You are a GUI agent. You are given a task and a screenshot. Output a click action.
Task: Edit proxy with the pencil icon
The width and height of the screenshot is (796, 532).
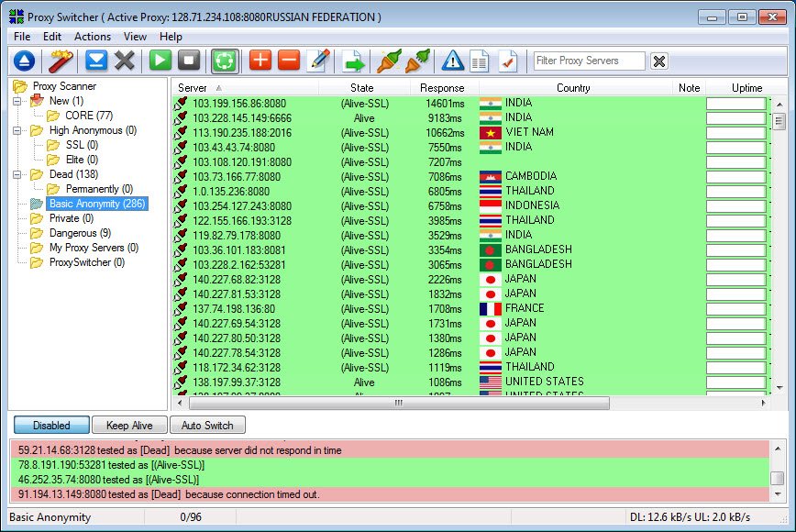(x=319, y=61)
